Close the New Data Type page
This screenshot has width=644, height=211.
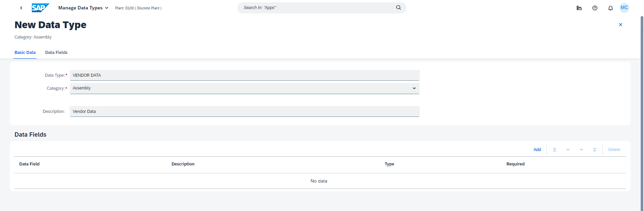(x=621, y=25)
